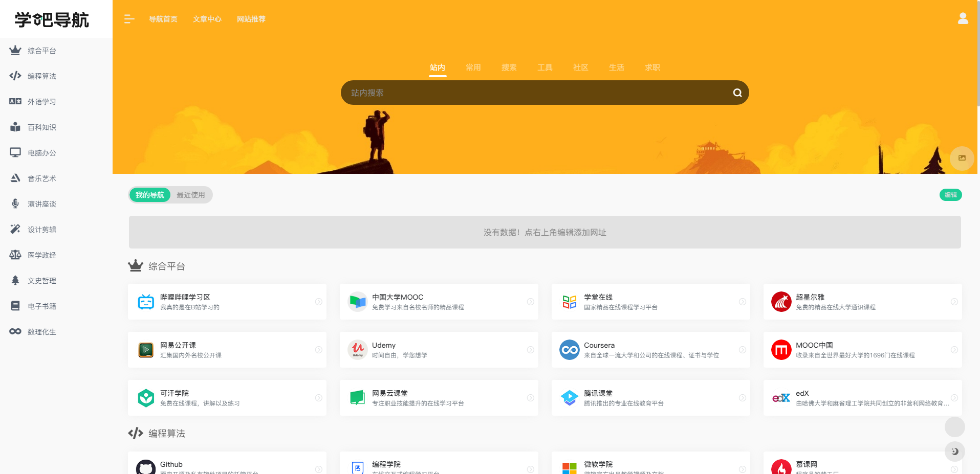Screen dimensions: 980x474
Task: Expand details arrow on 中国大学MOOC card
Action: [x=530, y=302]
